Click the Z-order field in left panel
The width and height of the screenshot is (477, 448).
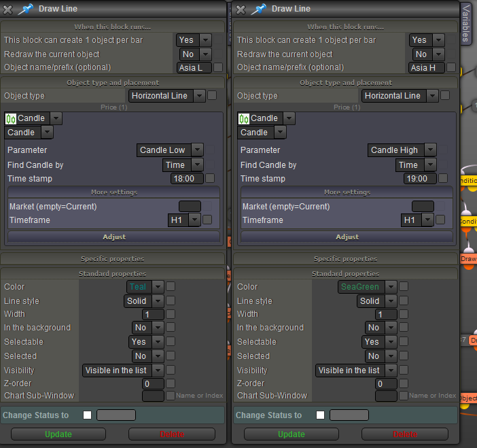[x=153, y=384]
